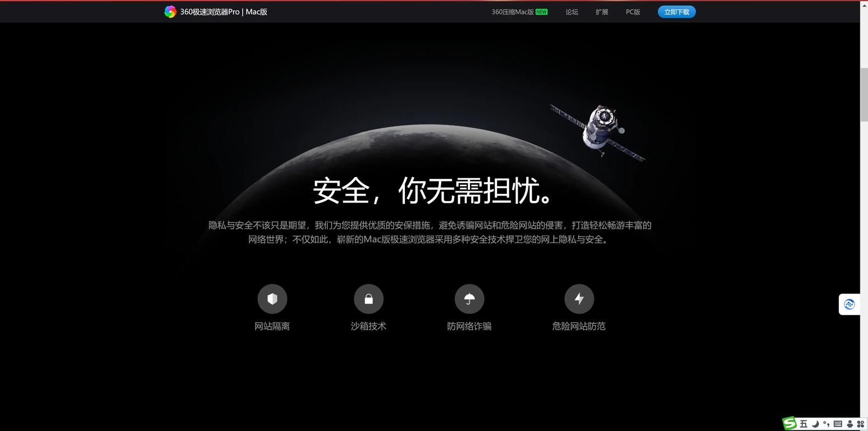Click the user account icon in IME bar
The width and height of the screenshot is (868, 431).
pyautogui.click(x=850, y=424)
